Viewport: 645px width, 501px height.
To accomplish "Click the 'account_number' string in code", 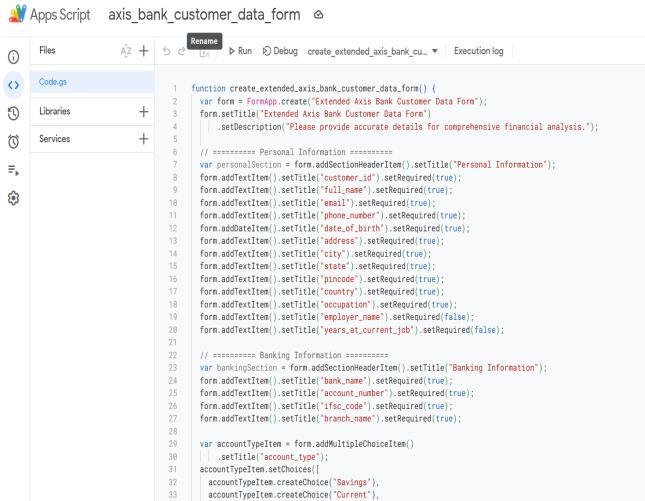I will coord(356,393).
